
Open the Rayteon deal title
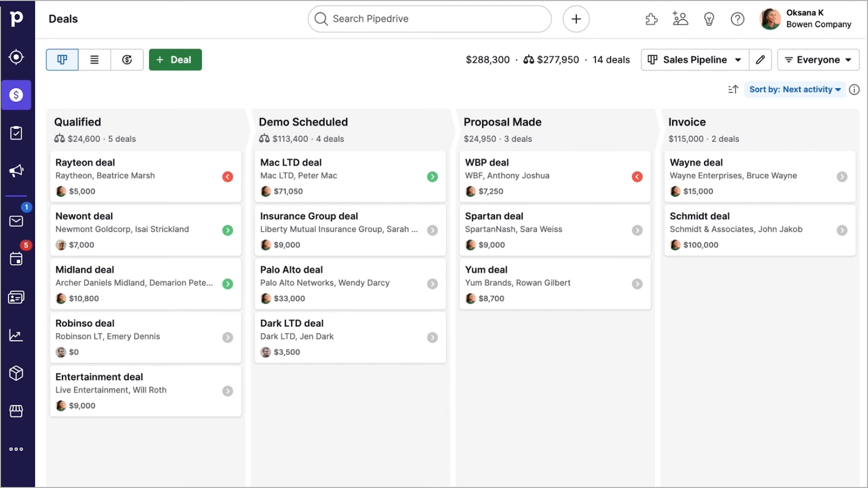coord(85,162)
